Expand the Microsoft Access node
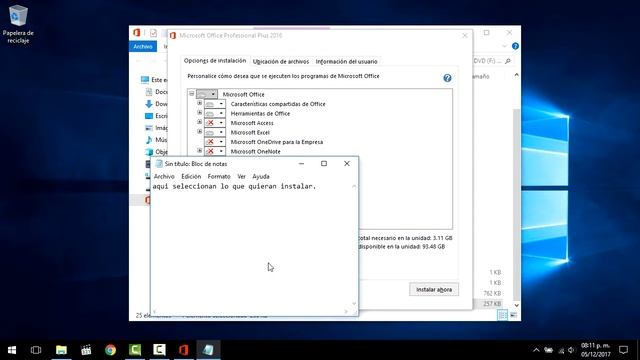This screenshot has width=640, height=360. click(x=200, y=122)
